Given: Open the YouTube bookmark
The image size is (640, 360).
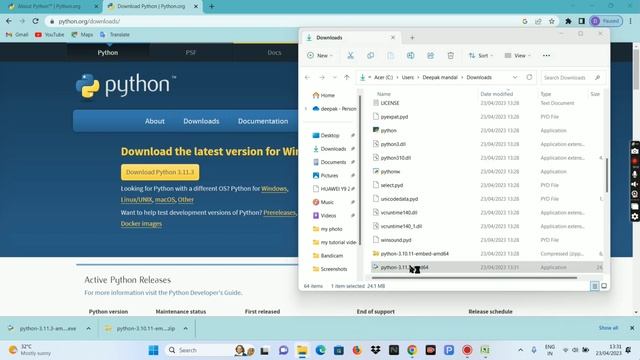Looking at the screenshot, I should click(50, 35).
